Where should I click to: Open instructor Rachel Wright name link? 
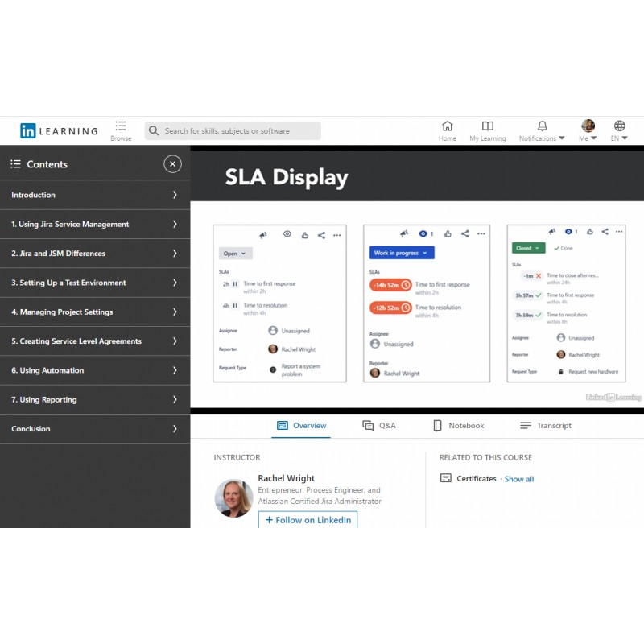[x=287, y=478]
